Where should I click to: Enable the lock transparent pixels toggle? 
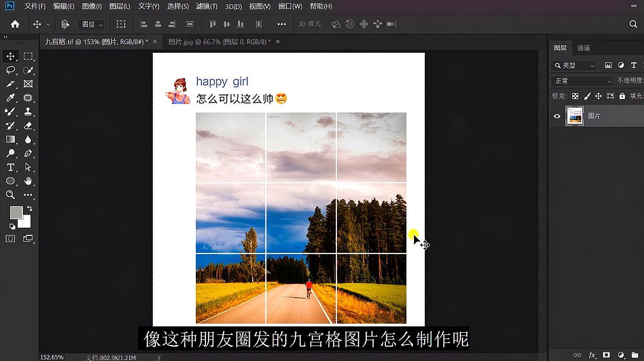[x=576, y=96]
